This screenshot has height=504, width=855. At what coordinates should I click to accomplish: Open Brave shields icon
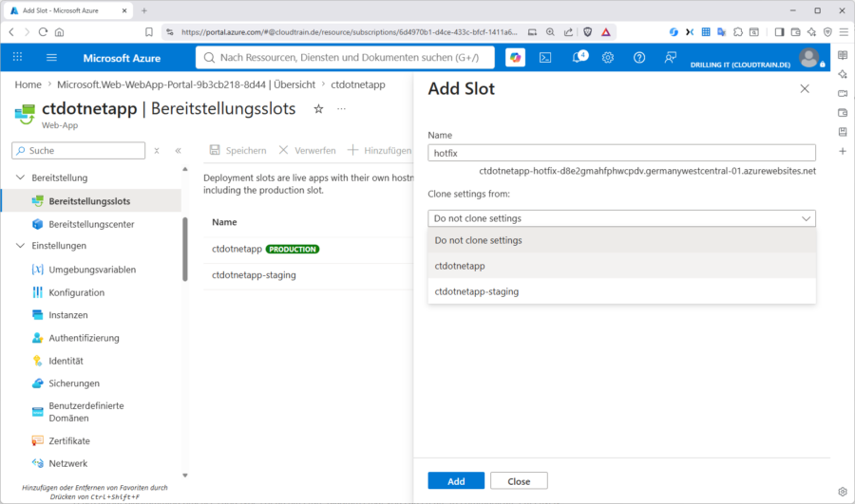pos(587,32)
